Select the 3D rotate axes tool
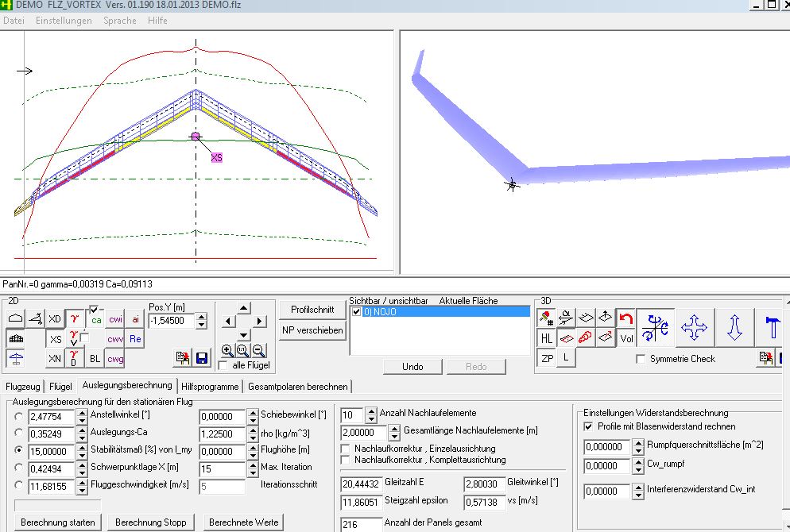The height and width of the screenshot is (532, 790). pos(655,329)
